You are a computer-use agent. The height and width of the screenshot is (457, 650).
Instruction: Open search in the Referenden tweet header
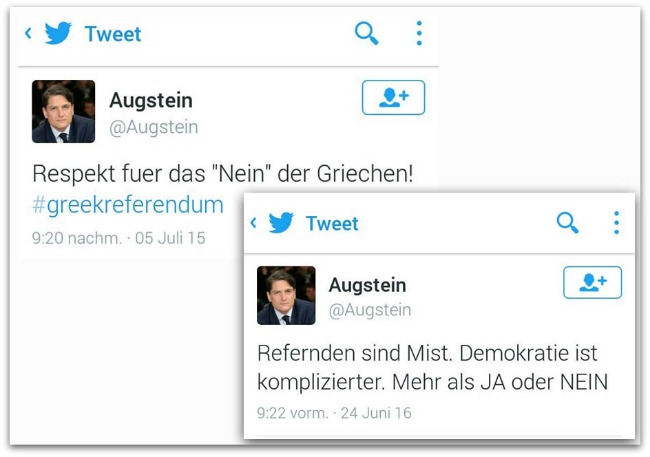click(567, 222)
